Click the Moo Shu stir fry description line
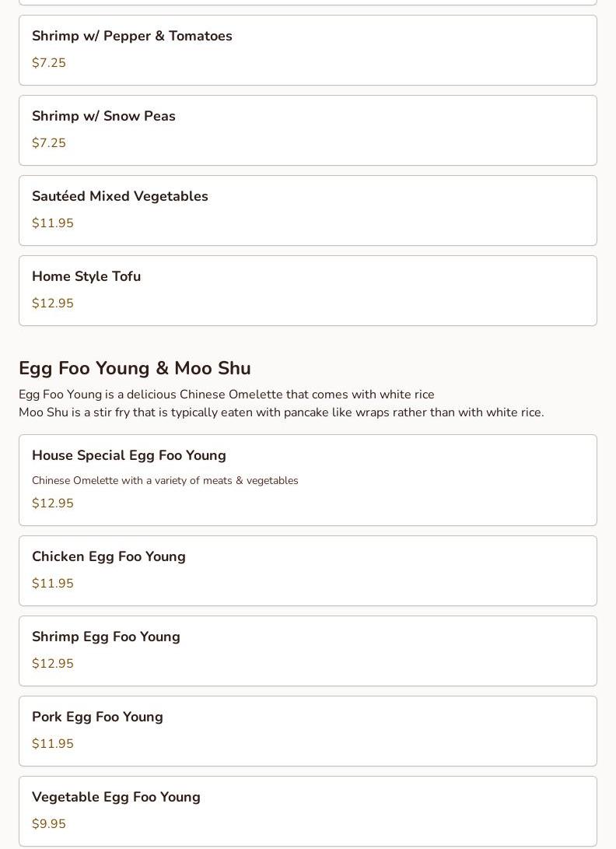Image resolution: width=616 pixels, height=849 pixels. 281,412
